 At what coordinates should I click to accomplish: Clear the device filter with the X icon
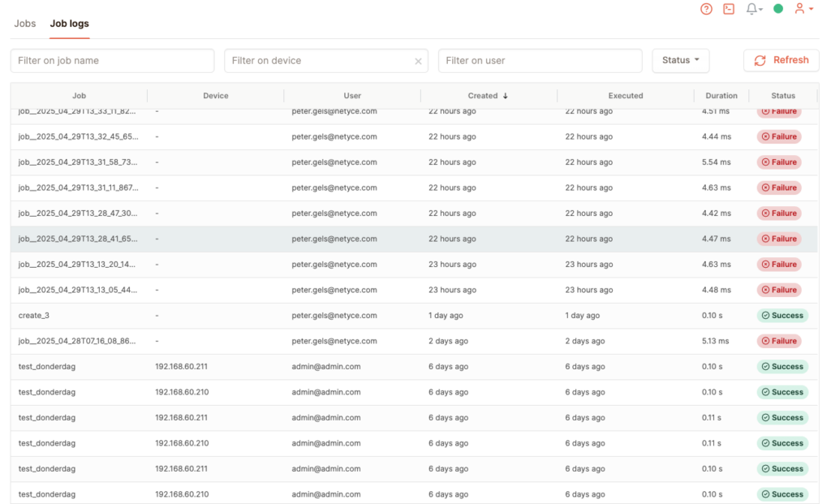(x=419, y=61)
